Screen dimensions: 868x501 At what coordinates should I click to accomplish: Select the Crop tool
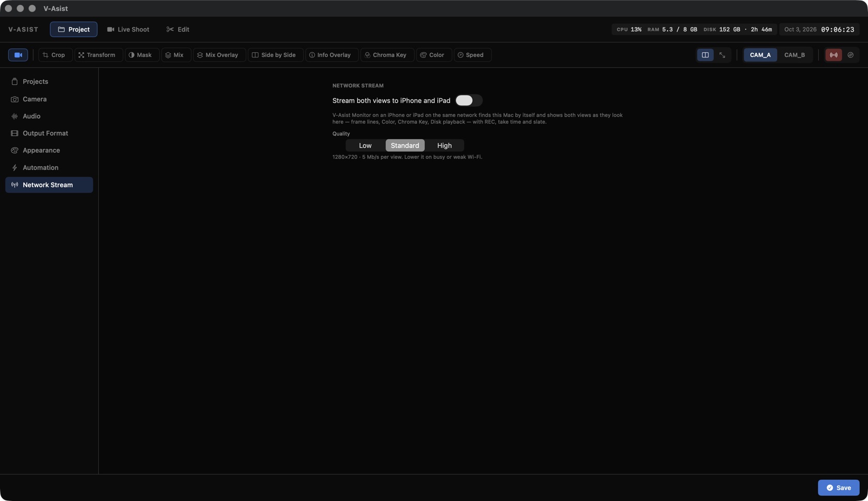click(x=54, y=55)
